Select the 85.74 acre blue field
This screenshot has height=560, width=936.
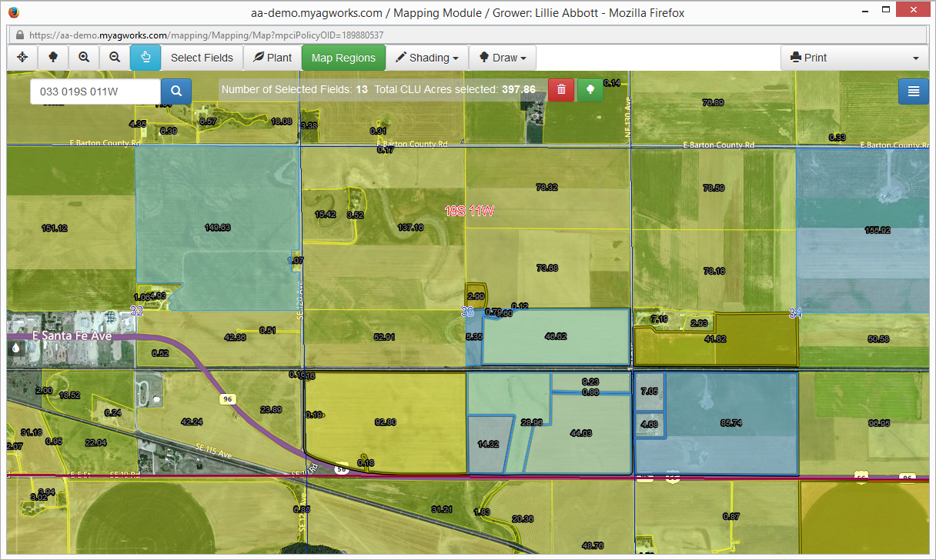point(730,423)
